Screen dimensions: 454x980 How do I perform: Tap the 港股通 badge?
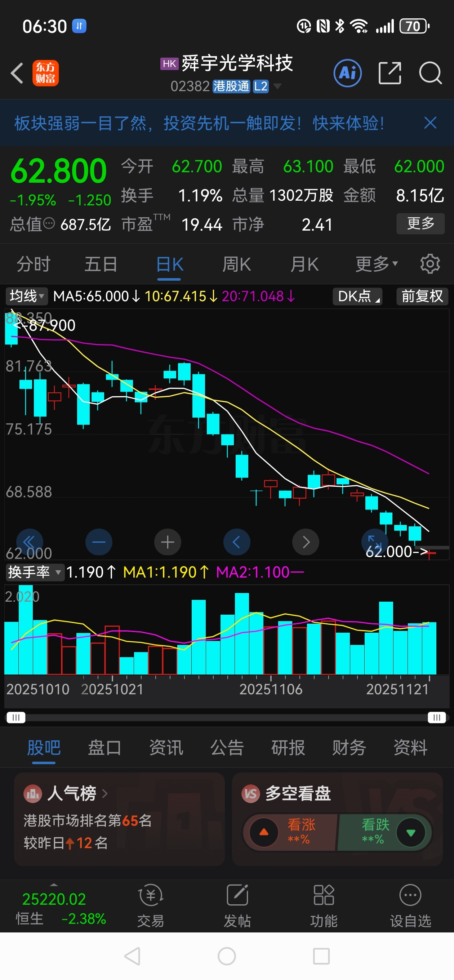(231, 86)
